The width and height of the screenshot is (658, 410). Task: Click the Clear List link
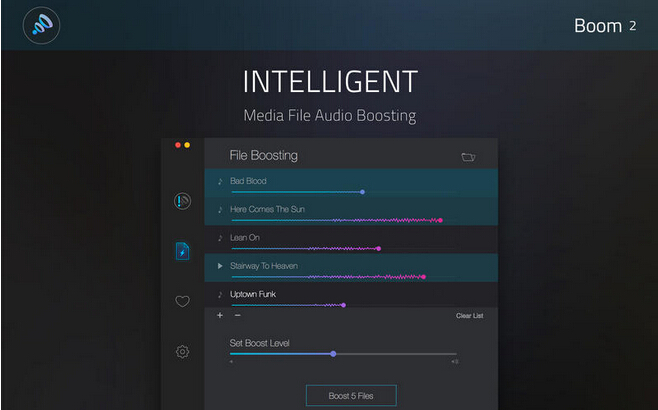coord(469,316)
